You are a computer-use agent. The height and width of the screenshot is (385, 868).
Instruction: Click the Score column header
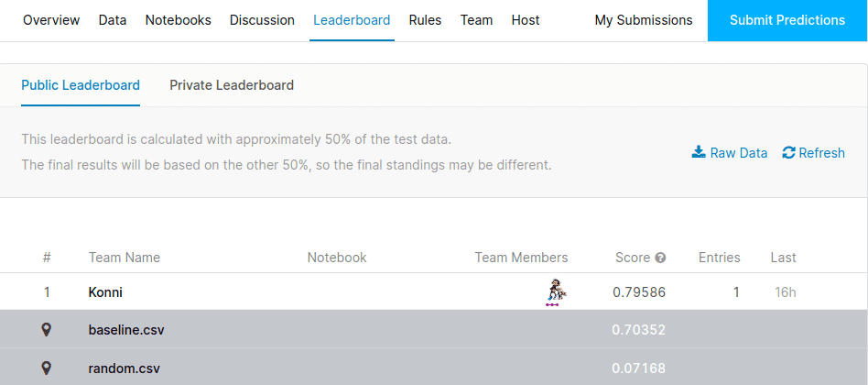[x=633, y=258]
